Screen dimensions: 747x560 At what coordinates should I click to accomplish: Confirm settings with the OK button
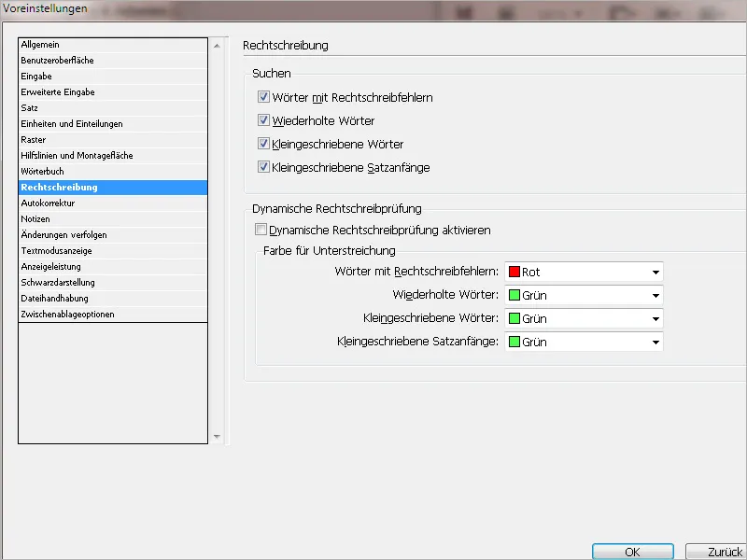pos(632,551)
